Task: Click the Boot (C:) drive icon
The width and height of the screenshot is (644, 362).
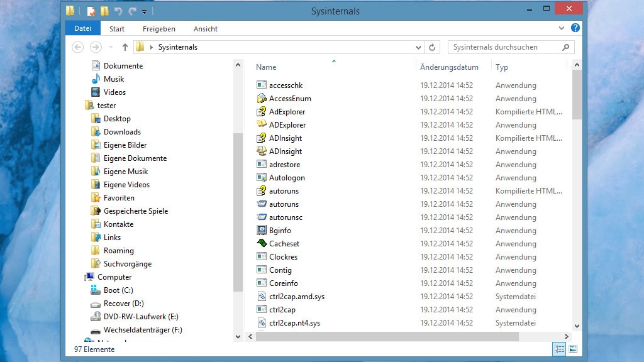Action: click(x=96, y=290)
